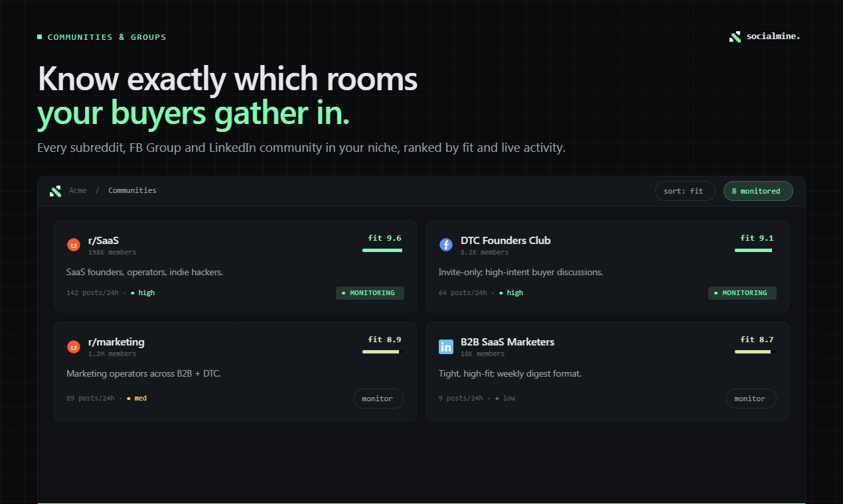Click the Reddit icon beside r/SaaS

[x=74, y=245]
